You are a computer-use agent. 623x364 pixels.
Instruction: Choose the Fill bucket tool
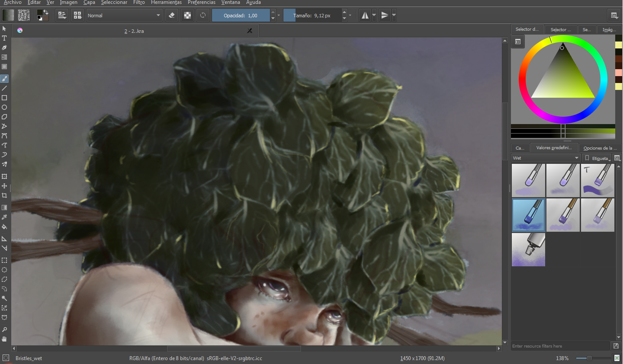4,227
